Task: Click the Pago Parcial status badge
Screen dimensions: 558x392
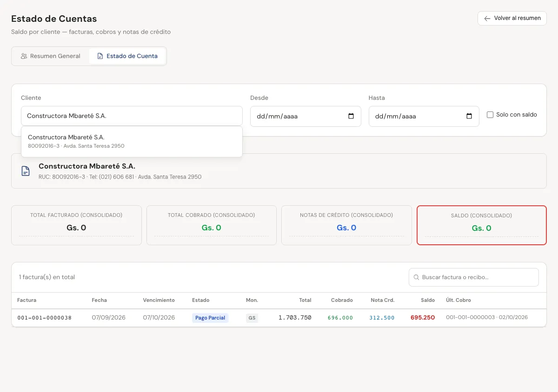Action: [210, 318]
